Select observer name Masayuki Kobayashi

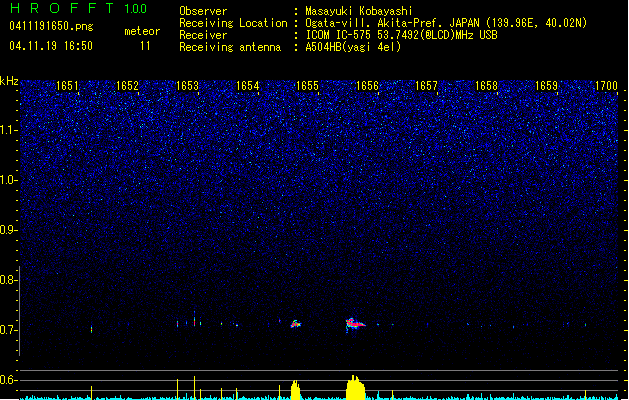359,11
